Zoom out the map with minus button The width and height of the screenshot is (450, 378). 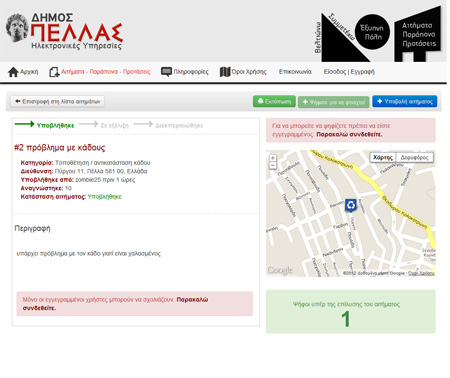(273, 165)
